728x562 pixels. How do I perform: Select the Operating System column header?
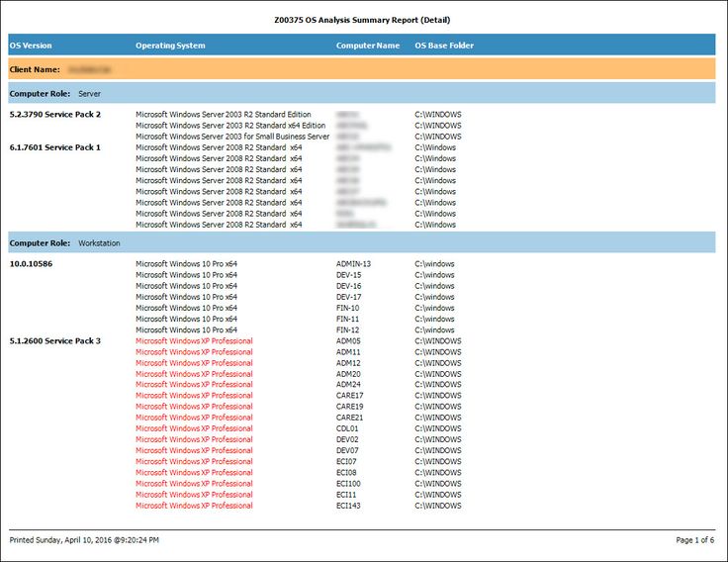[170, 46]
